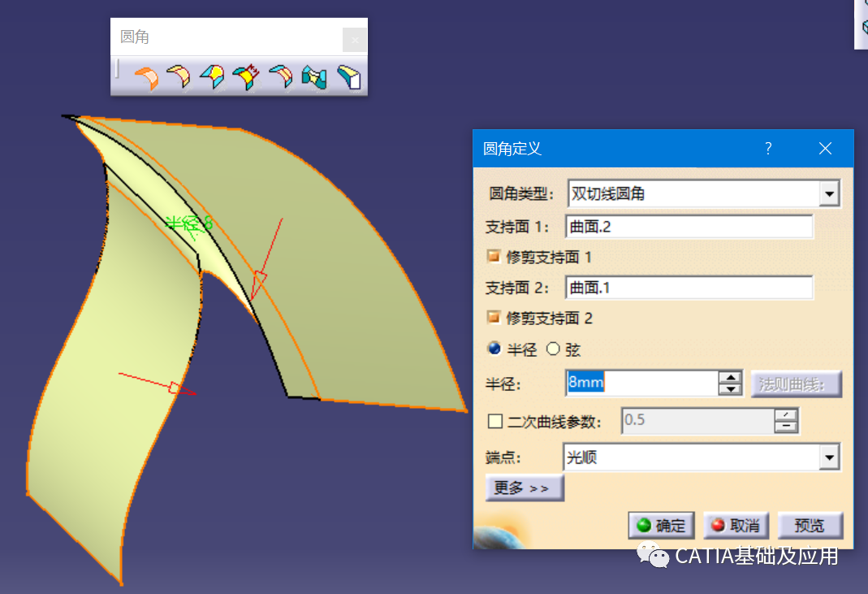
Task: Decrease conic parameter with down spinner
Action: point(786,427)
